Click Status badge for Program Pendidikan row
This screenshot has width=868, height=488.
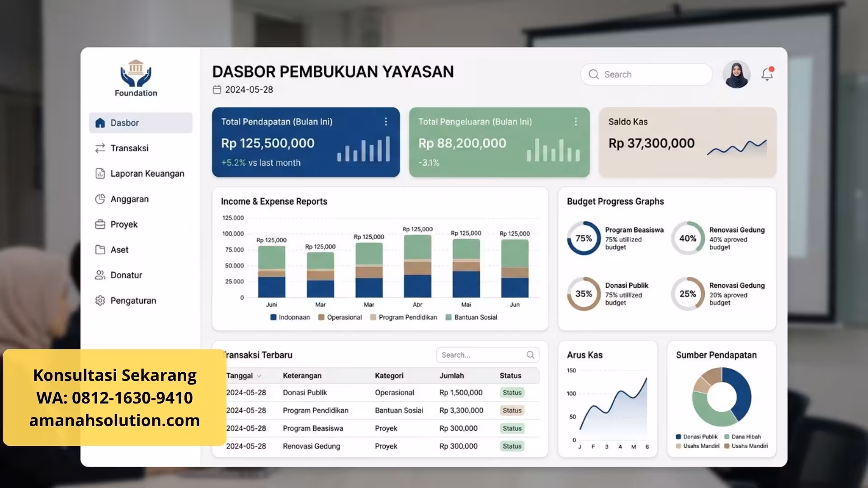pos(512,410)
